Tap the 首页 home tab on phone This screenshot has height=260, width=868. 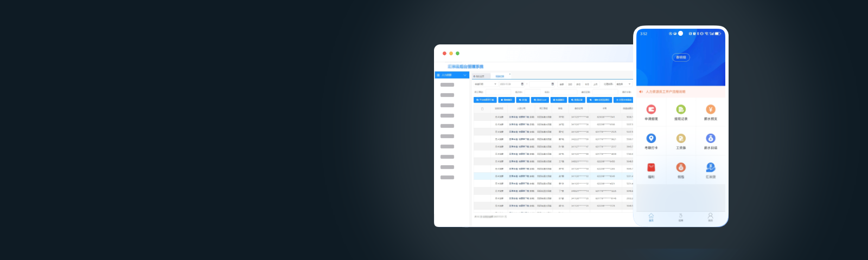(651, 217)
